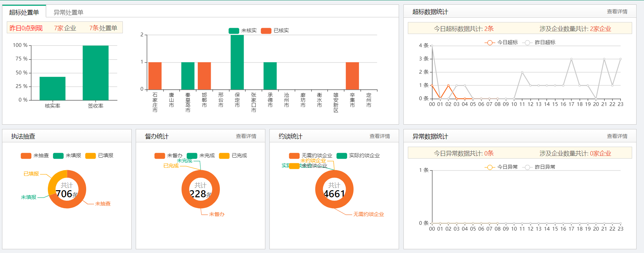Viewport: 644px width, 253px height.
Task: Toggle the 今日异常 line legend
Action: point(501,167)
